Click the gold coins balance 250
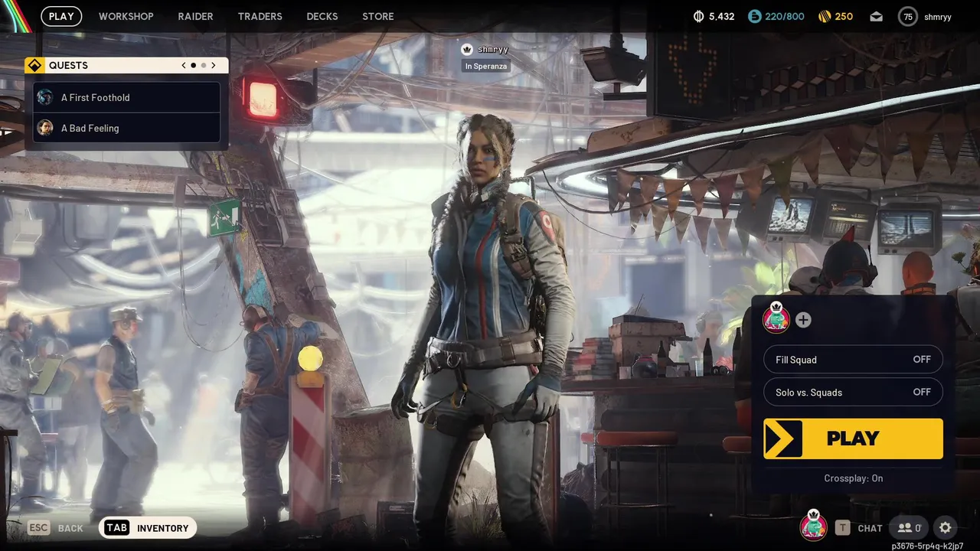The height and width of the screenshot is (551, 980). pos(835,16)
